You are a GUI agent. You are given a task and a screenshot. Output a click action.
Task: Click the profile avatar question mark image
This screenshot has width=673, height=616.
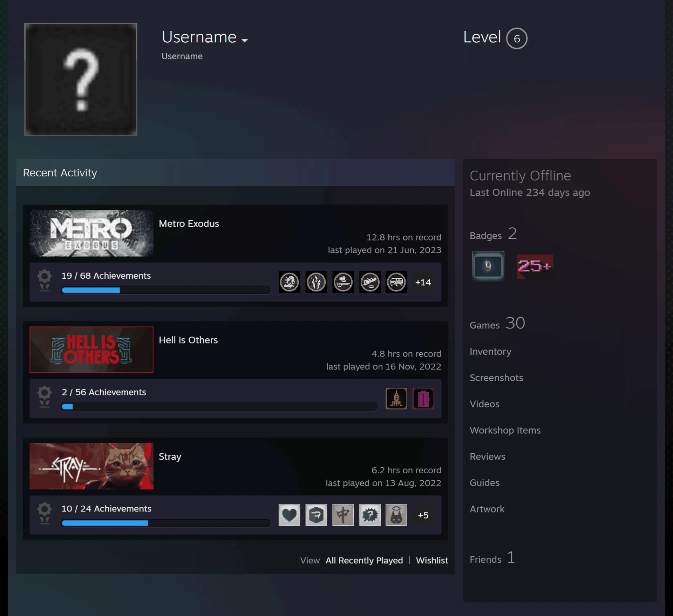tap(81, 79)
